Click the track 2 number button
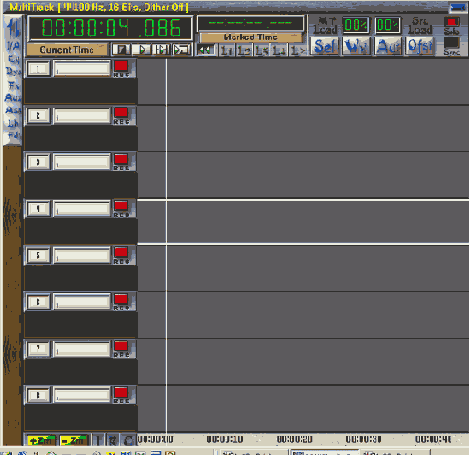This screenshot has height=455, width=469. tap(38, 116)
